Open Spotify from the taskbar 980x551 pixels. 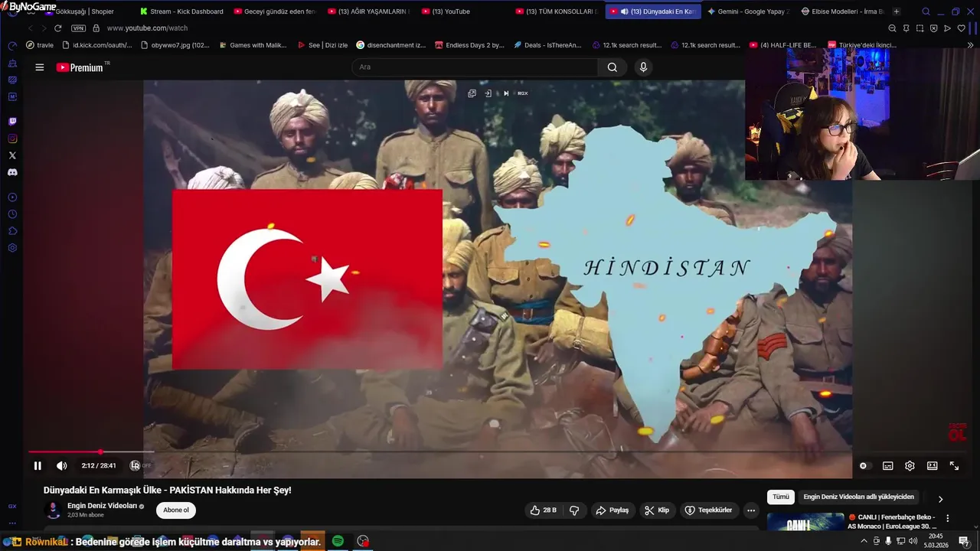point(338,541)
